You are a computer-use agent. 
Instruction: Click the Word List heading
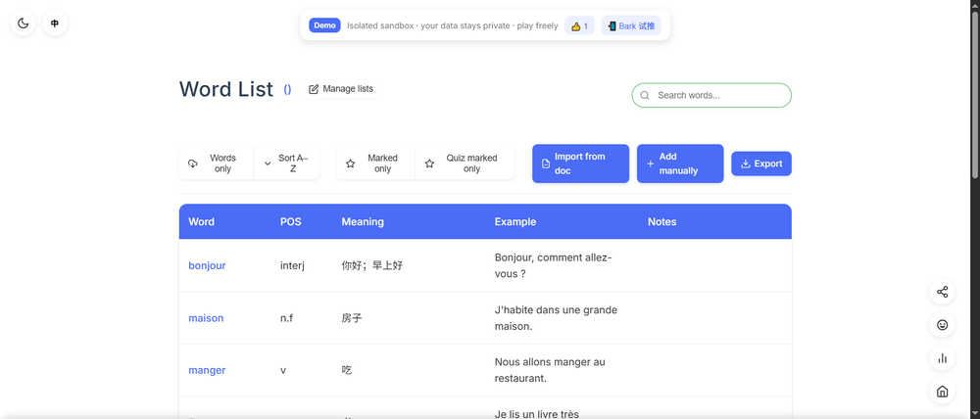coord(226,89)
